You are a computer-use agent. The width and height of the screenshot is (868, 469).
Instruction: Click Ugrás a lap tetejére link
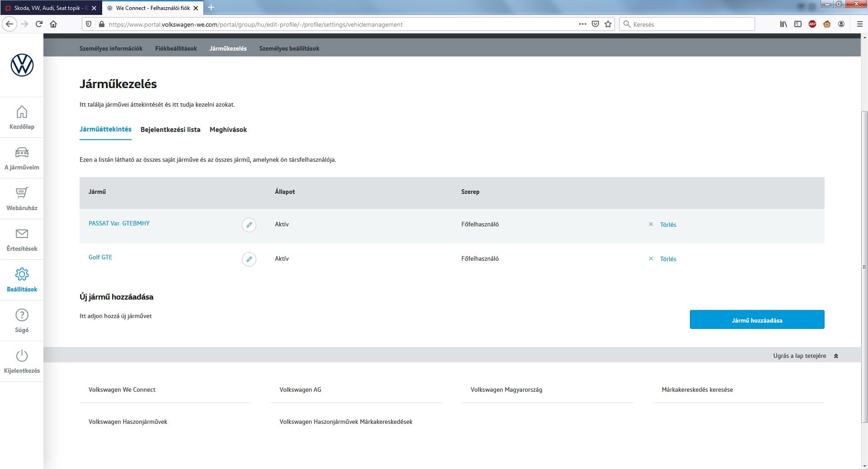[x=799, y=356]
